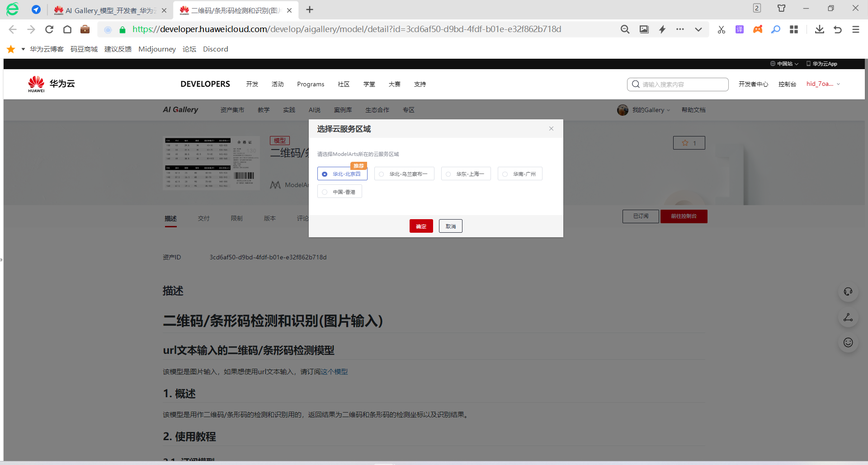Click the Huawei Cloud logo
This screenshot has width=868, height=465.
(x=51, y=84)
